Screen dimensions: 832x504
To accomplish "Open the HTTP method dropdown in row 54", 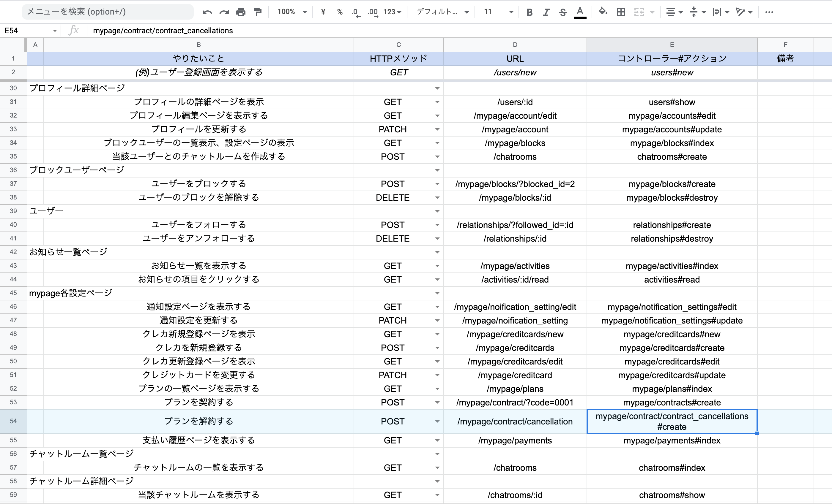I will (437, 421).
